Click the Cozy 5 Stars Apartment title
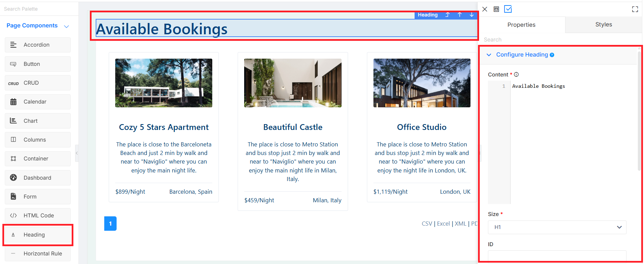This screenshot has width=644, height=264. click(164, 127)
